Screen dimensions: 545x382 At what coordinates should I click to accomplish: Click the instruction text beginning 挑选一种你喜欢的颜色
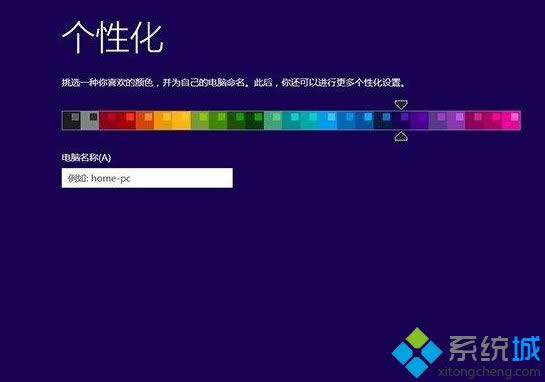234,82
